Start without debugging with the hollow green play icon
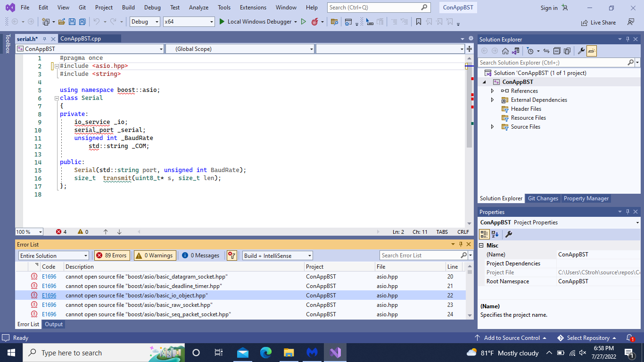Viewport: 644px width, 362px height. click(304, 22)
